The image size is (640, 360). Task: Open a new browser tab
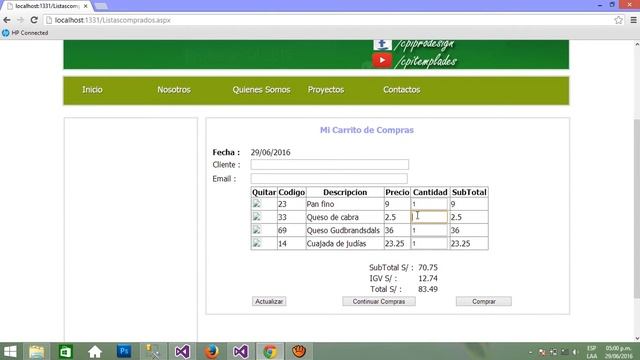[101, 6]
